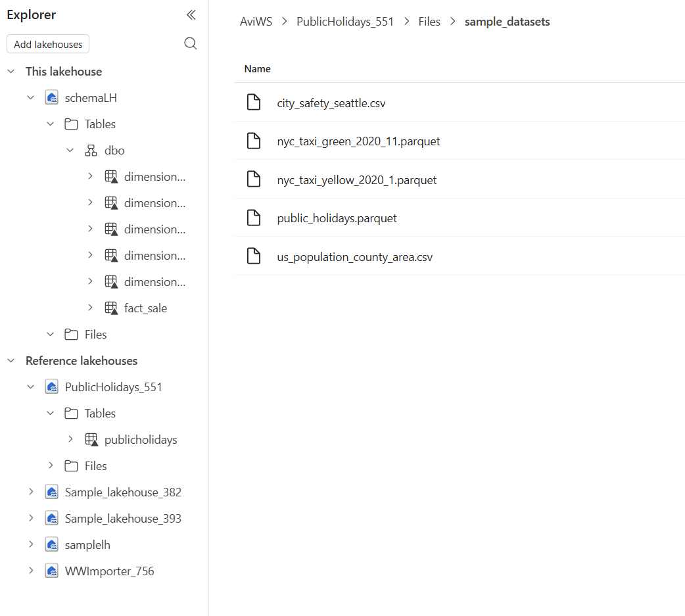Collapse the dbo schema node
This screenshot has height=616, width=685.
tap(70, 150)
